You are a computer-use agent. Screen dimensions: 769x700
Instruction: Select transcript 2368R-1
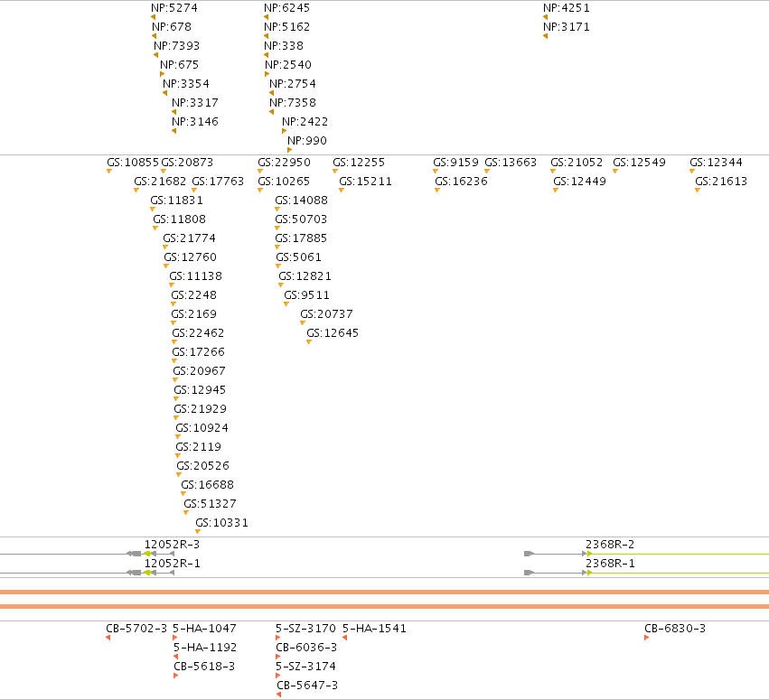[x=610, y=564]
